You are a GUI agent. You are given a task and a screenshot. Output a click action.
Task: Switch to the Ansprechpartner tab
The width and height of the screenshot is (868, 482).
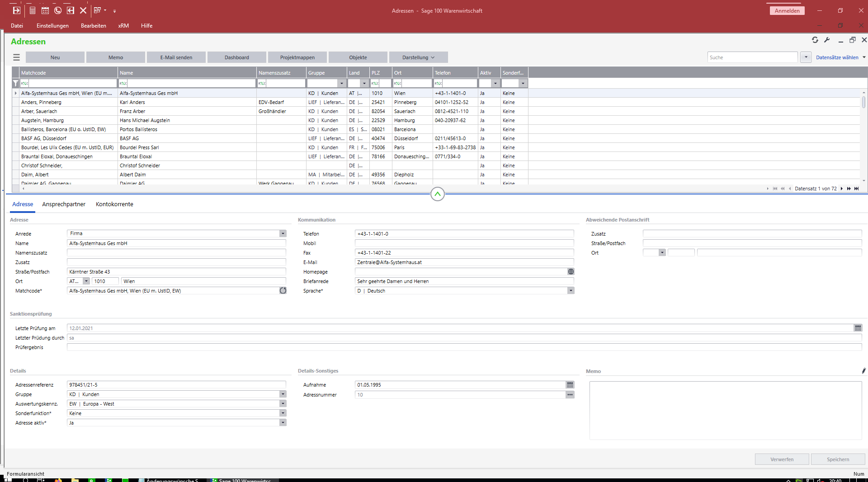[64, 204]
